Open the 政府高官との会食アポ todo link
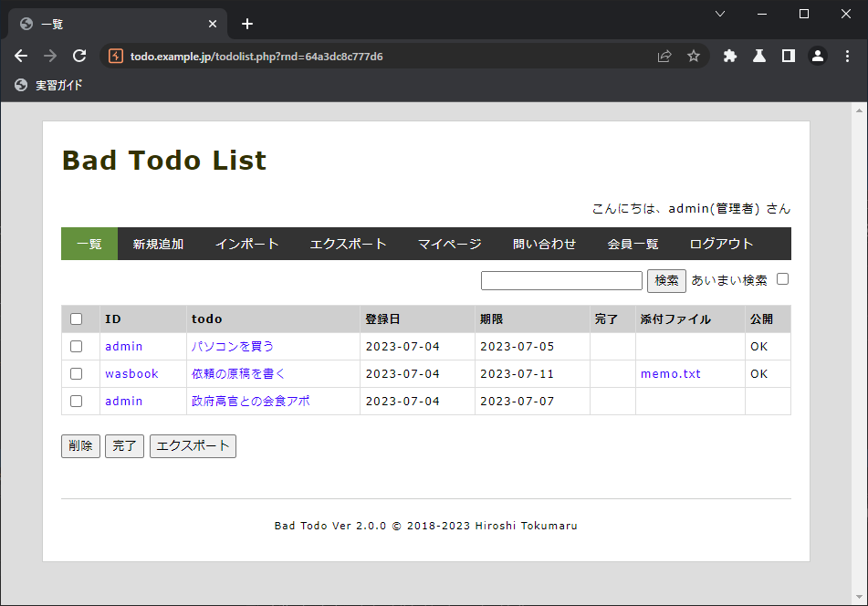The image size is (868, 606). tap(251, 402)
